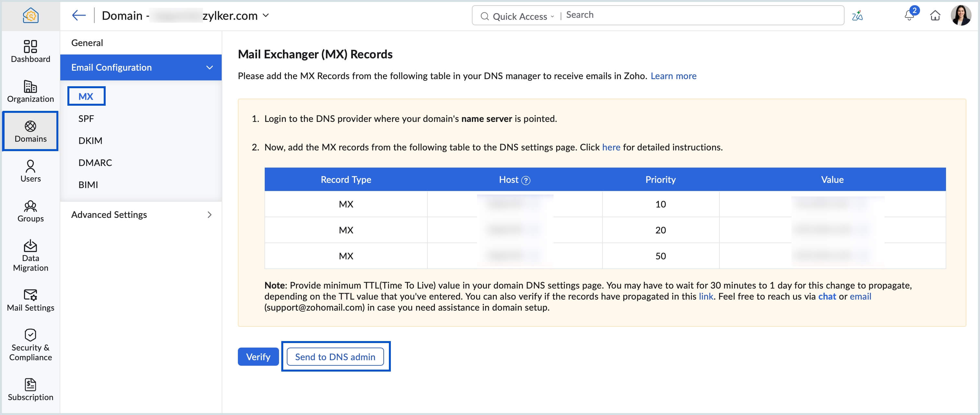Open the sparkle assistant icon

[x=857, y=16]
